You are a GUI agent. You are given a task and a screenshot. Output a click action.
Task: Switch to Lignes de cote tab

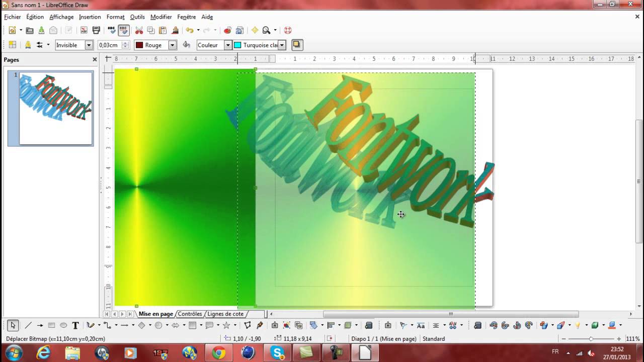(225, 314)
